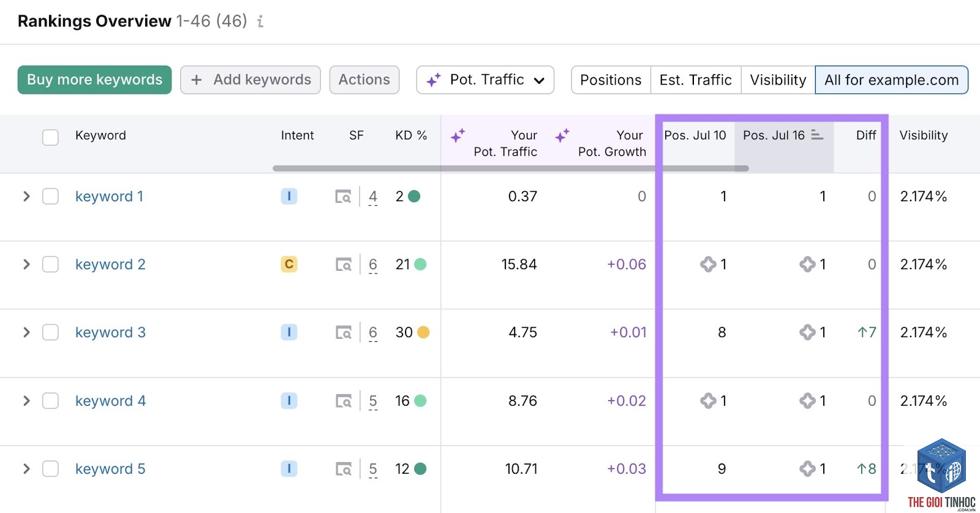Click the info icon beside Rankings Overview
The height and width of the screenshot is (513, 980).
click(x=260, y=21)
